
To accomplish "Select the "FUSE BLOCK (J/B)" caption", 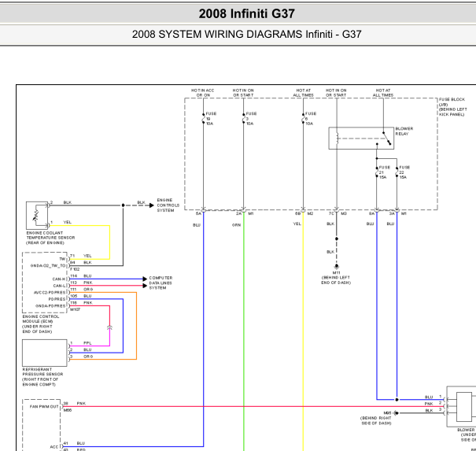I will tap(452, 102).
